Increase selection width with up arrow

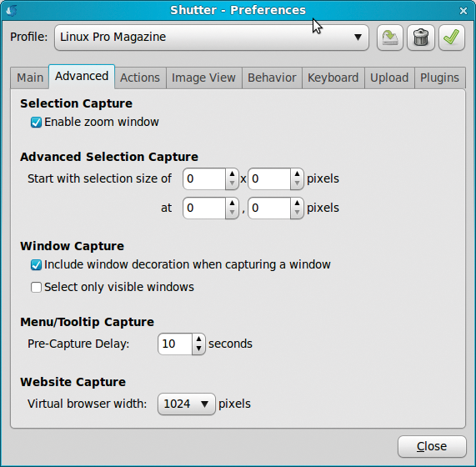[x=232, y=174]
